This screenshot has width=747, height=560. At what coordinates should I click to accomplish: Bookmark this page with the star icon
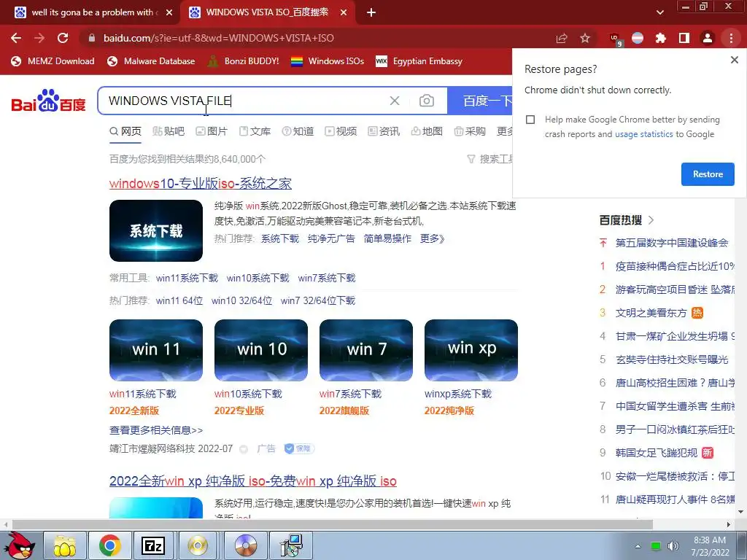coord(585,38)
